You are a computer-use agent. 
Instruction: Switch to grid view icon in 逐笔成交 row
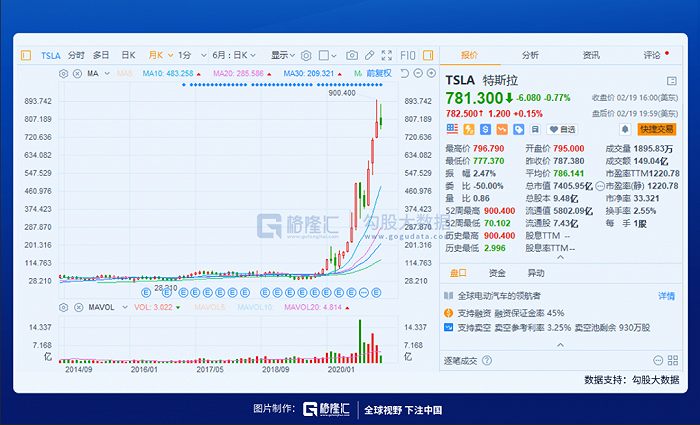click(673, 360)
